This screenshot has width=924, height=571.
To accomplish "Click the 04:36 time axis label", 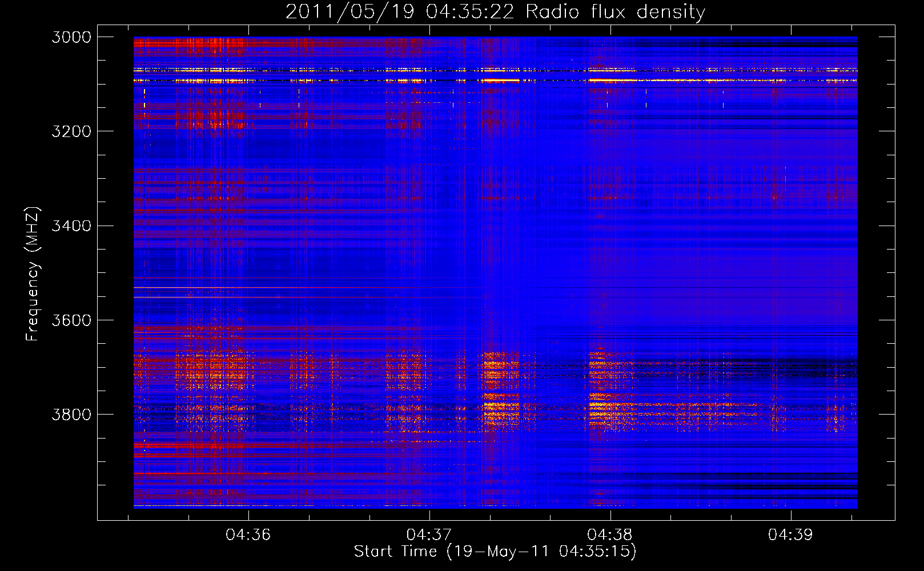I will click(248, 535).
